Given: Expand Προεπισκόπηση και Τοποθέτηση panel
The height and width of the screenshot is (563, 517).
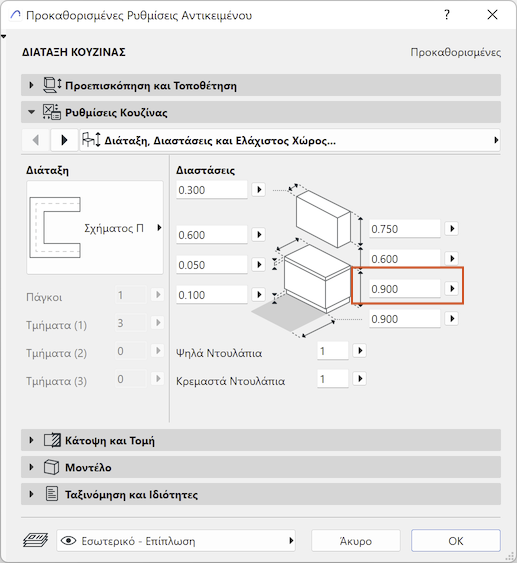Looking at the screenshot, I should [x=261, y=85].
